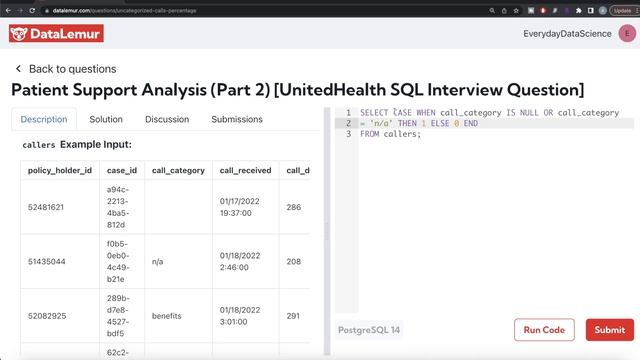Screen dimensions: 640x360
Task: Click the call_received column header
Action: (246, 171)
